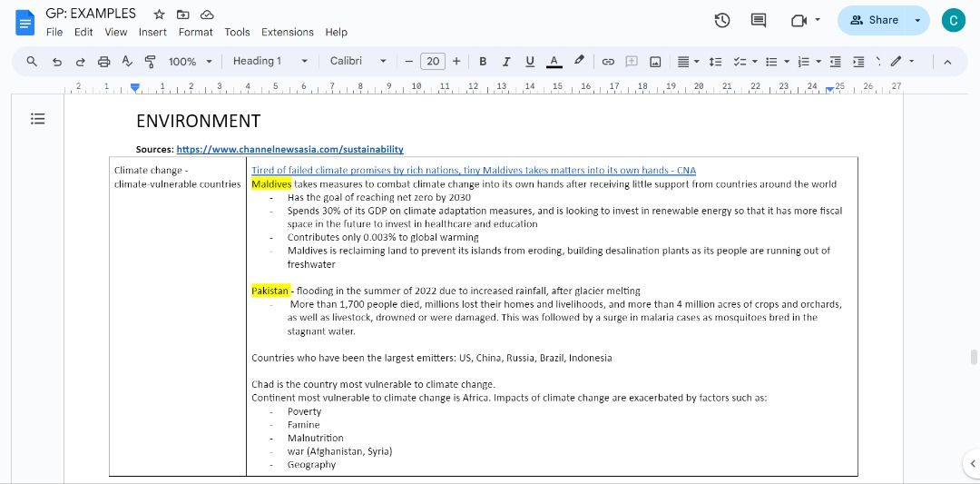Open the comments panel icon
This screenshot has height=484, width=980.
[x=759, y=20]
